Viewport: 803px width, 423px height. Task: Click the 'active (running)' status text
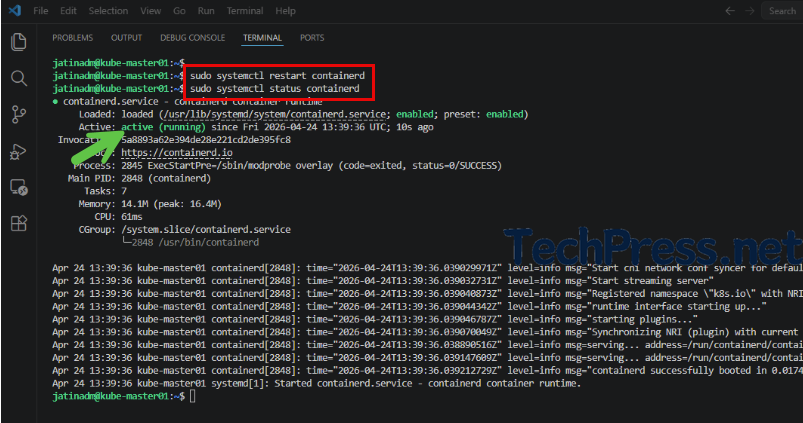tap(163, 127)
